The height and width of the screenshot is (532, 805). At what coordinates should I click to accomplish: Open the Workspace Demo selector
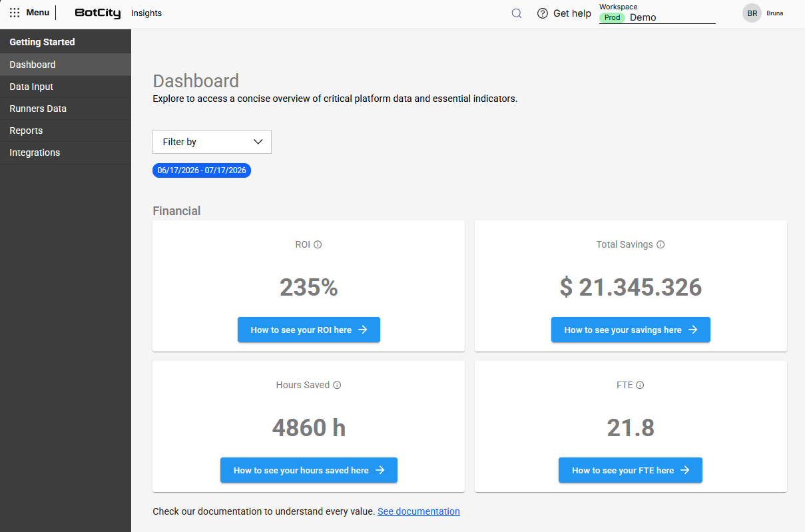point(657,17)
